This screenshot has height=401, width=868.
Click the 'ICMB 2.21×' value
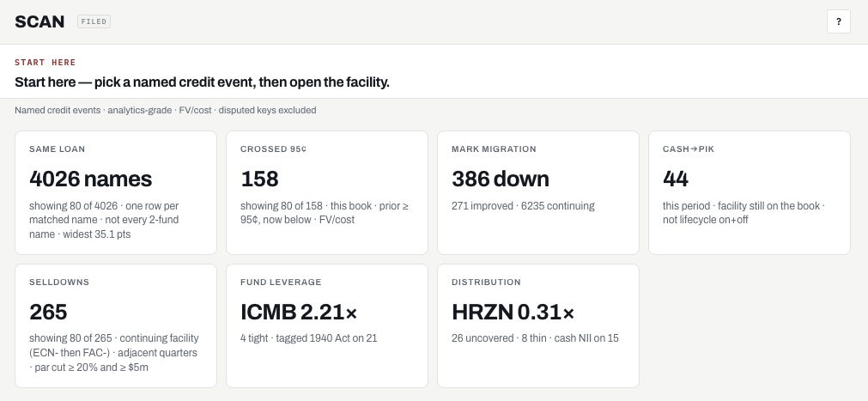(299, 312)
